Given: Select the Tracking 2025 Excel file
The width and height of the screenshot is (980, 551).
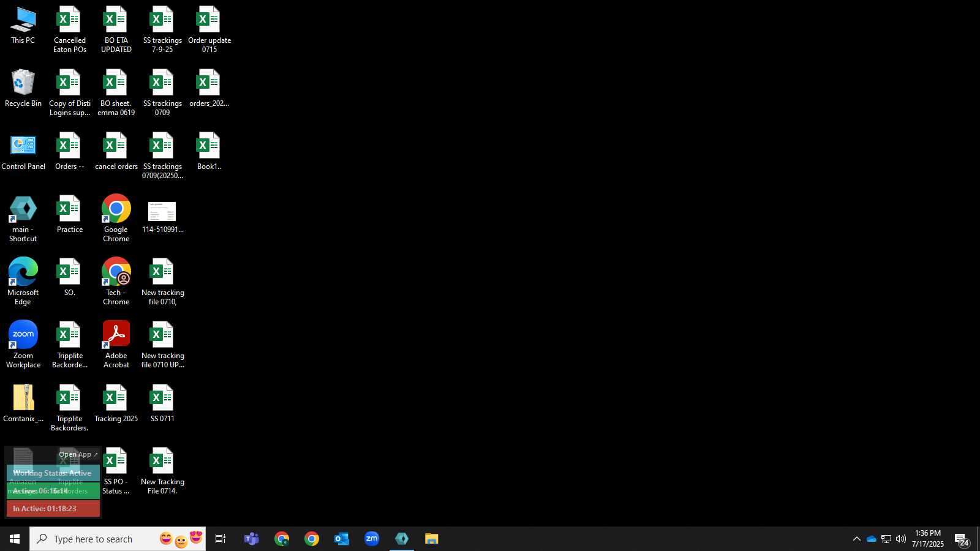Looking at the screenshot, I should tap(116, 404).
